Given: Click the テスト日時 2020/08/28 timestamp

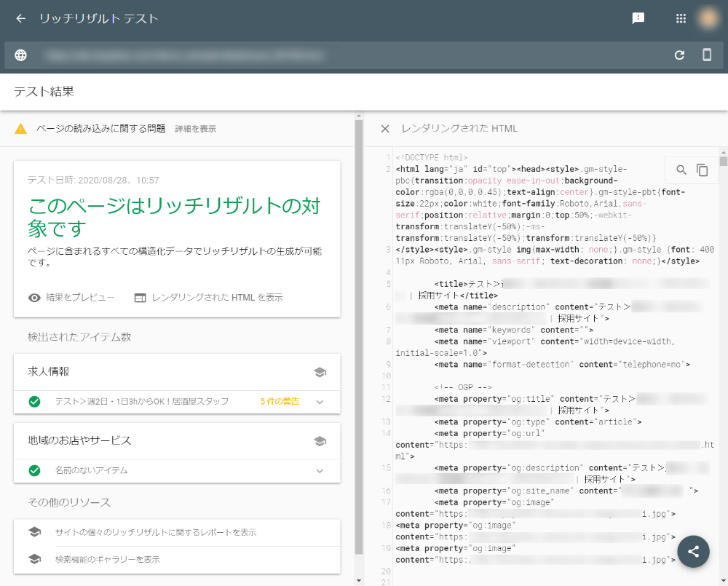Looking at the screenshot, I should [93, 180].
